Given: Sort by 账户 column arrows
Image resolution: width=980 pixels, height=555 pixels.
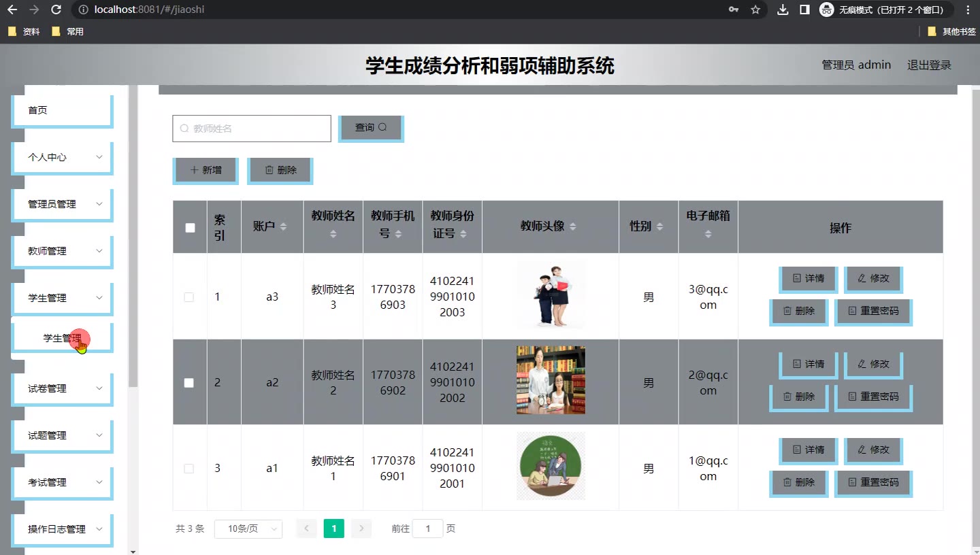Looking at the screenshot, I should pos(283,226).
